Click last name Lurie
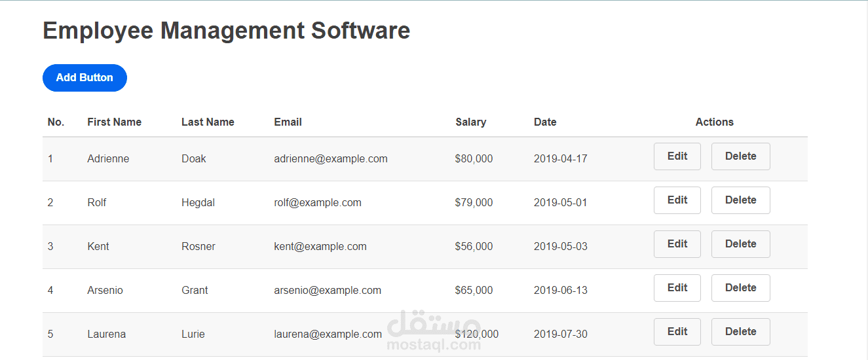Image resolution: width=868 pixels, height=360 pixels. pyautogui.click(x=193, y=334)
